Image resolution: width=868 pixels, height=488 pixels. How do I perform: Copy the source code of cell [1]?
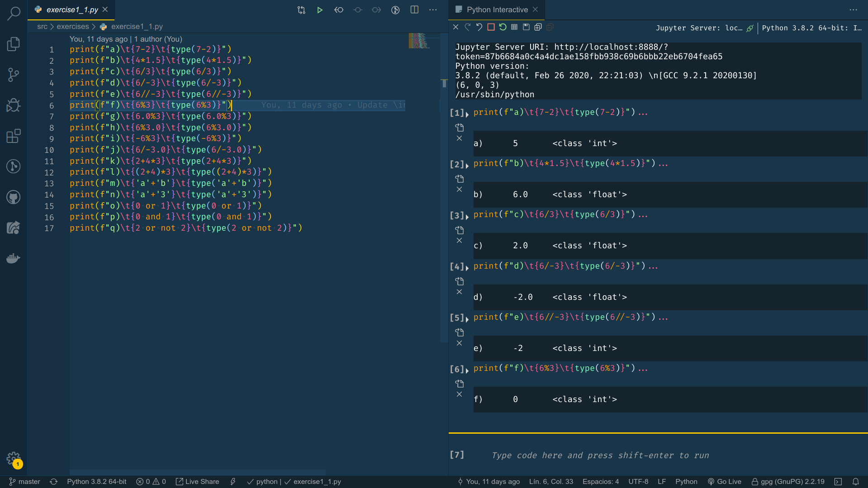pyautogui.click(x=460, y=128)
